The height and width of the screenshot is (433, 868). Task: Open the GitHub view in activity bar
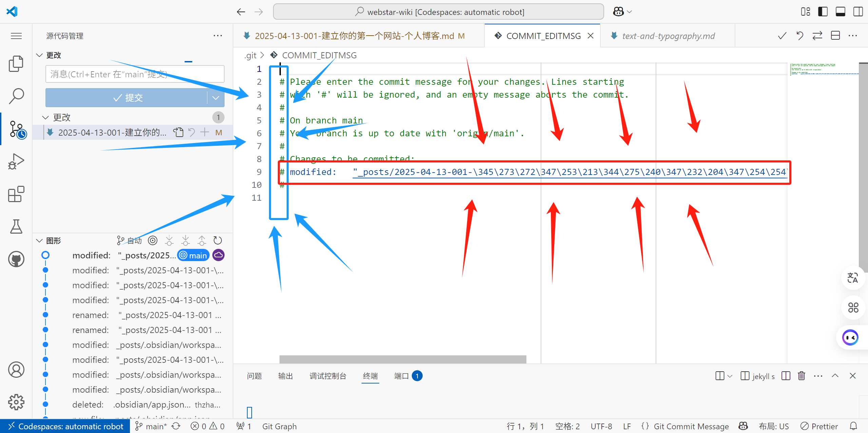pyautogui.click(x=16, y=259)
